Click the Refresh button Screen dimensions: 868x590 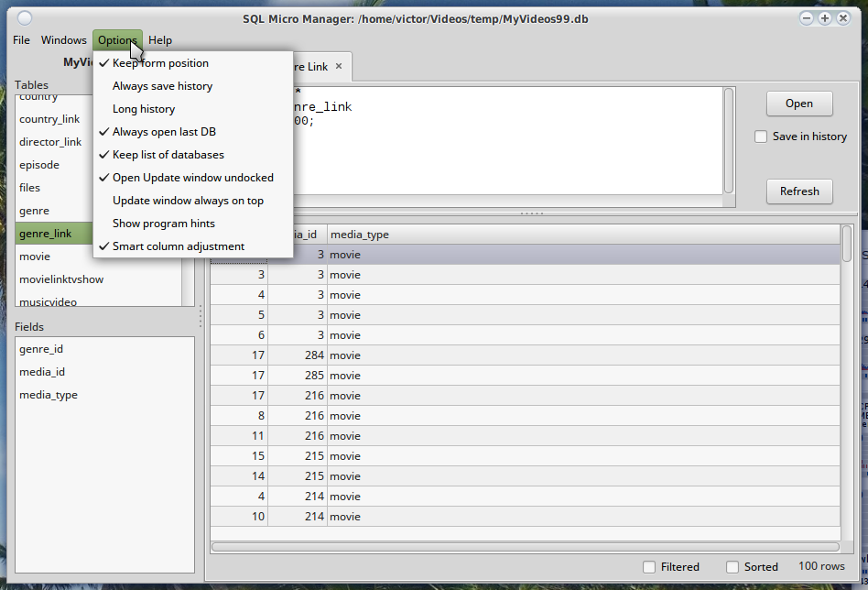click(x=798, y=191)
